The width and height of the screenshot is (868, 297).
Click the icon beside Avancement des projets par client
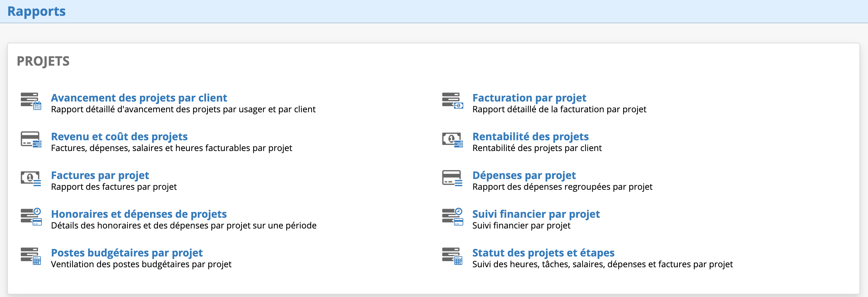[31, 101]
